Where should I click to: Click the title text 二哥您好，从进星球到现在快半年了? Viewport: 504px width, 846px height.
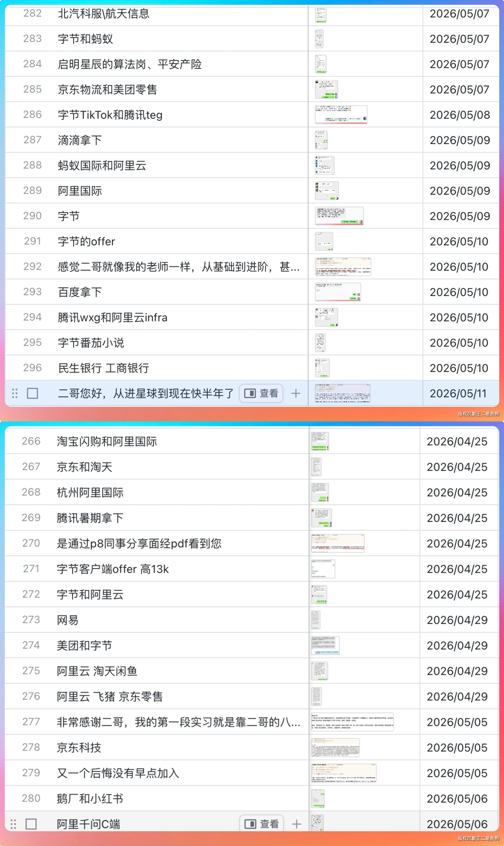point(146,393)
